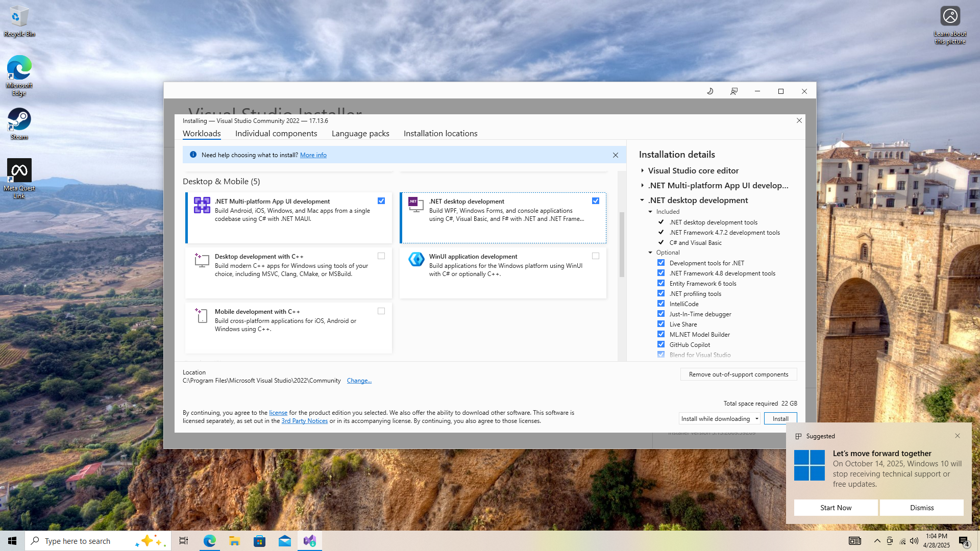Open File Explorer from the taskbar

click(x=234, y=541)
